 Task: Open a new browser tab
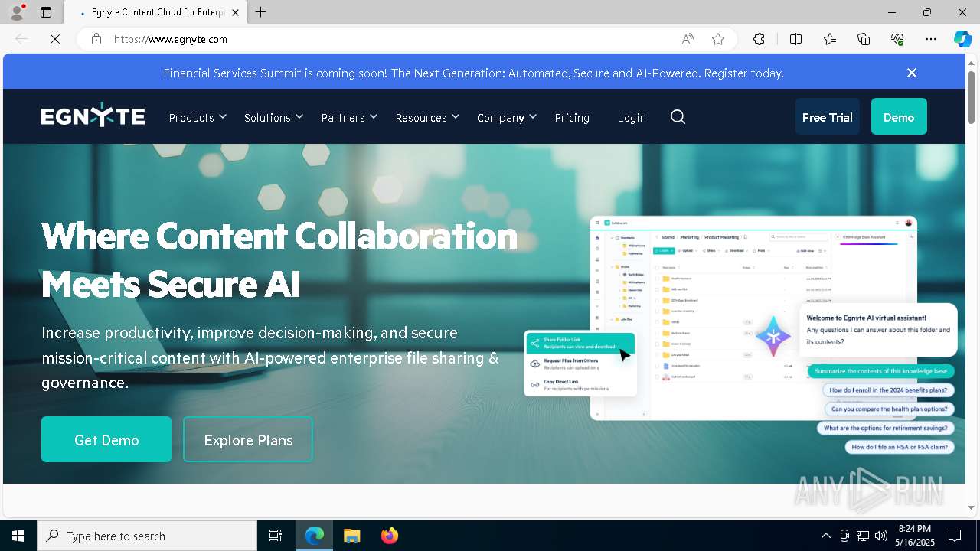click(260, 12)
